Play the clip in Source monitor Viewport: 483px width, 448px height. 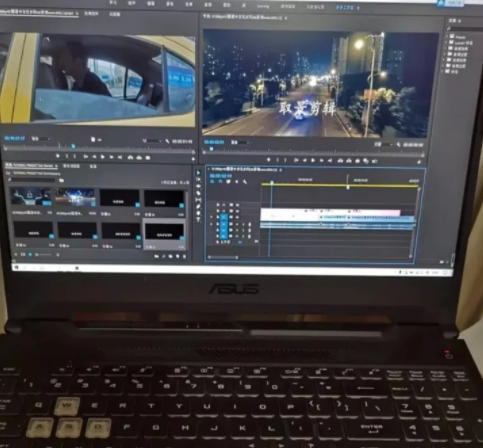[103, 157]
